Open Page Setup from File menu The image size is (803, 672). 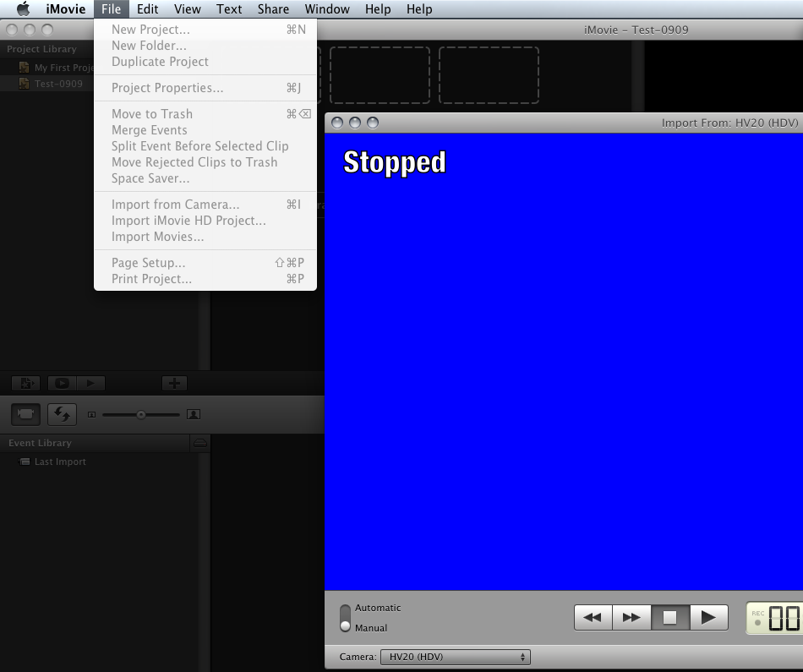205,263
